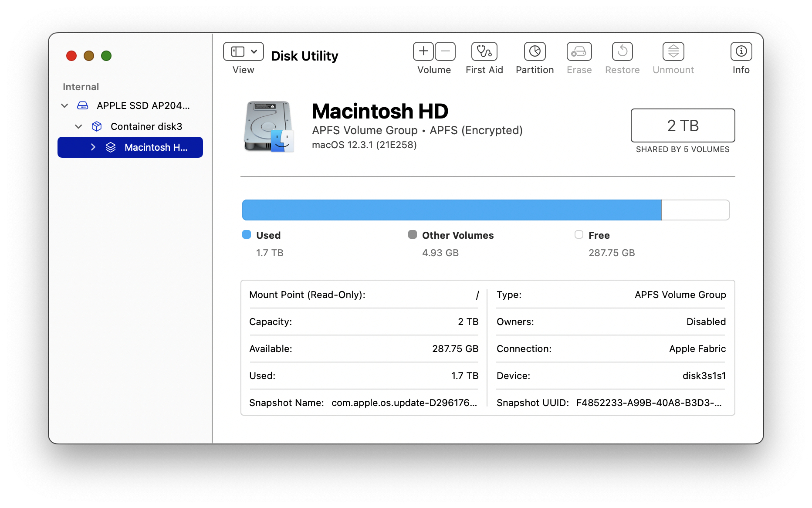Click the Snapshot Name value
The image size is (812, 508).
[x=404, y=403]
